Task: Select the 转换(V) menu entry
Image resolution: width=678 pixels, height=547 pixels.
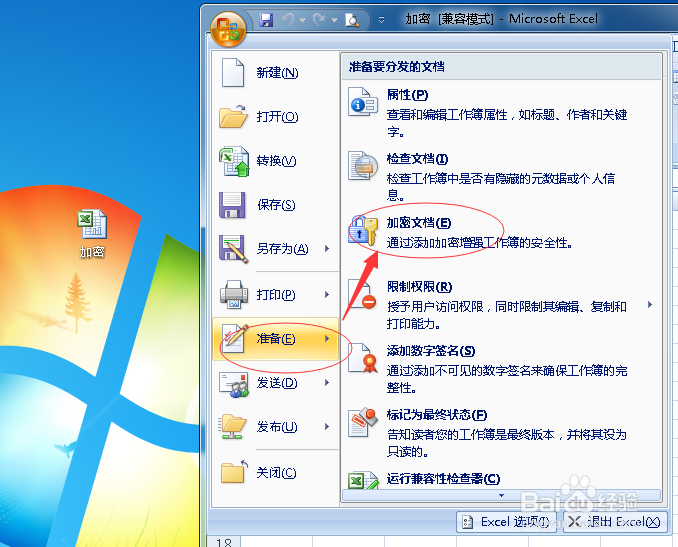Action: tap(275, 161)
